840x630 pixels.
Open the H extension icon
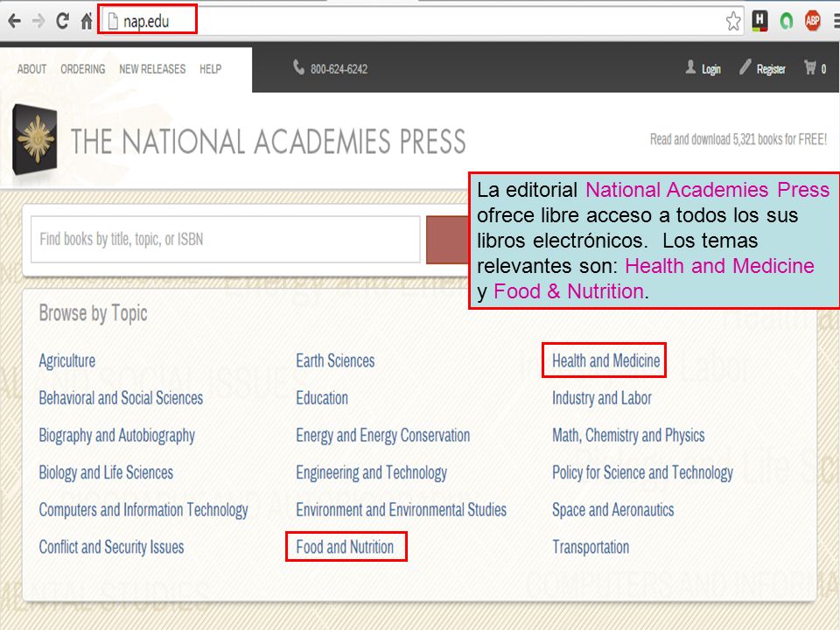tap(759, 20)
